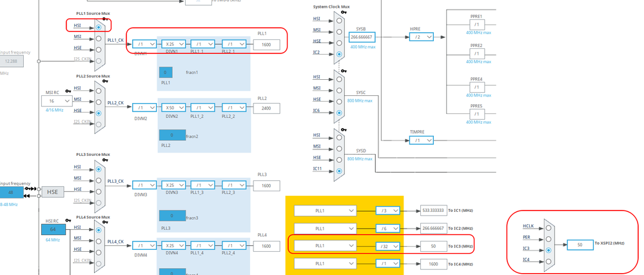Viewport: 644px width, 275px height.
Task: Click the To XSPI2 50 MHz field
Action: [580, 245]
